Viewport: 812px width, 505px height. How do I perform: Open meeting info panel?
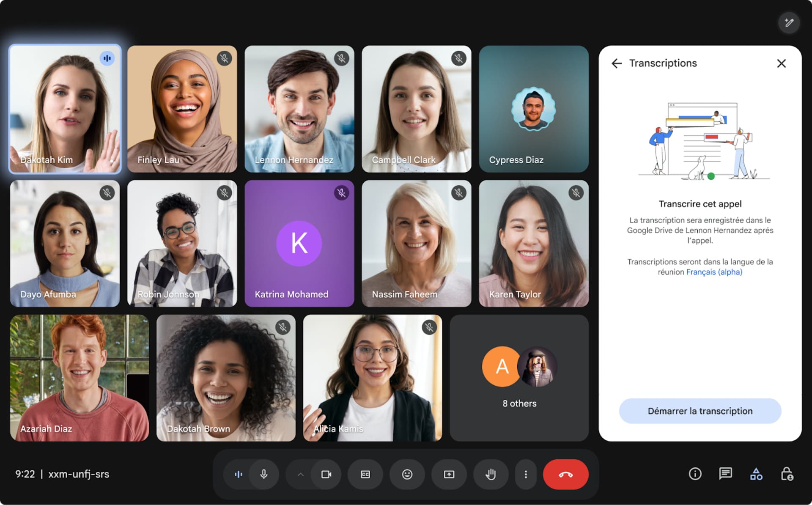tap(693, 474)
